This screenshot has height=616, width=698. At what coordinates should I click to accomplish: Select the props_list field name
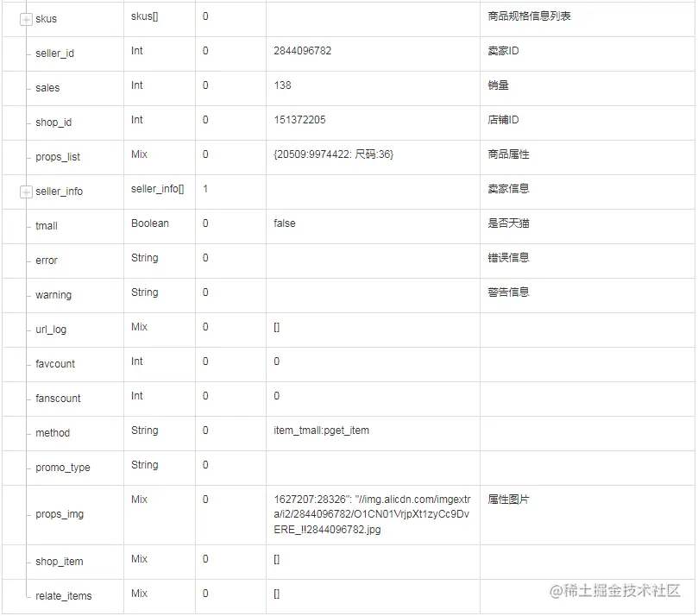tap(58, 157)
